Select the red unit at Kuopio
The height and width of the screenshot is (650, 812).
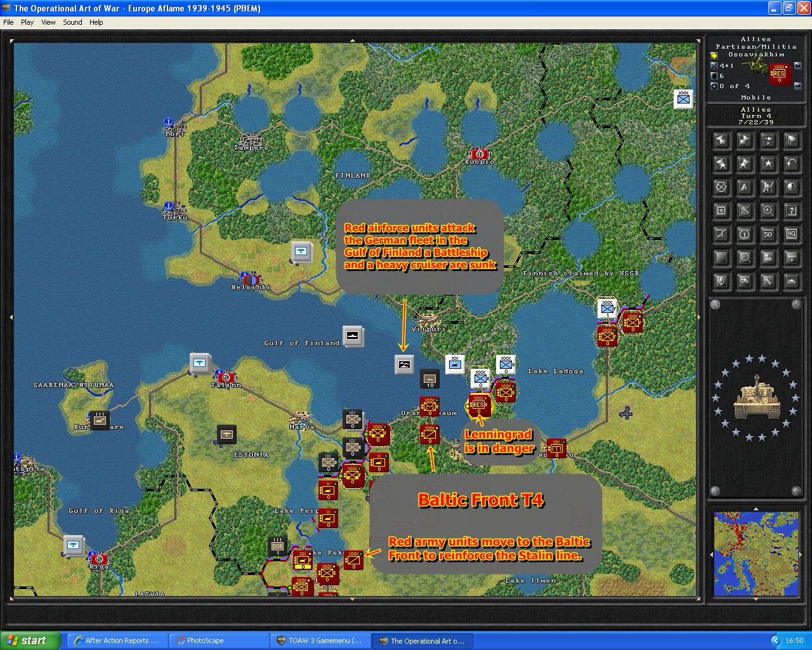(x=480, y=154)
